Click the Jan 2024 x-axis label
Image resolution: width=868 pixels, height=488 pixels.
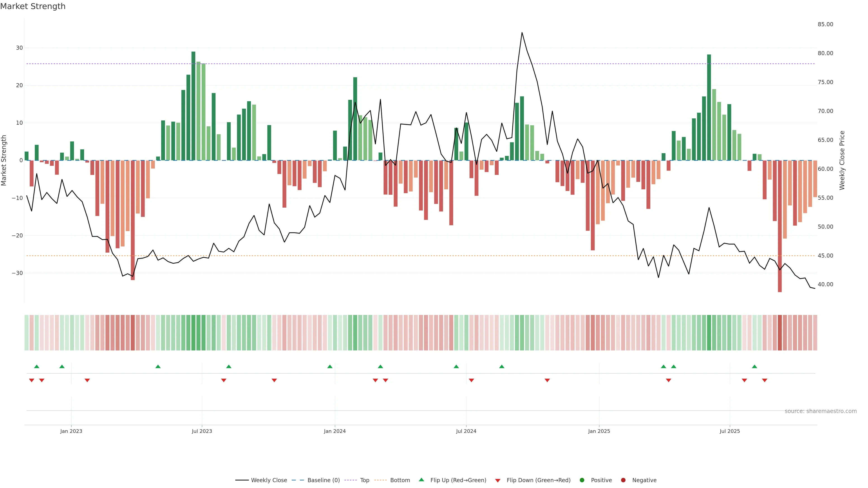click(x=335, y=431)
